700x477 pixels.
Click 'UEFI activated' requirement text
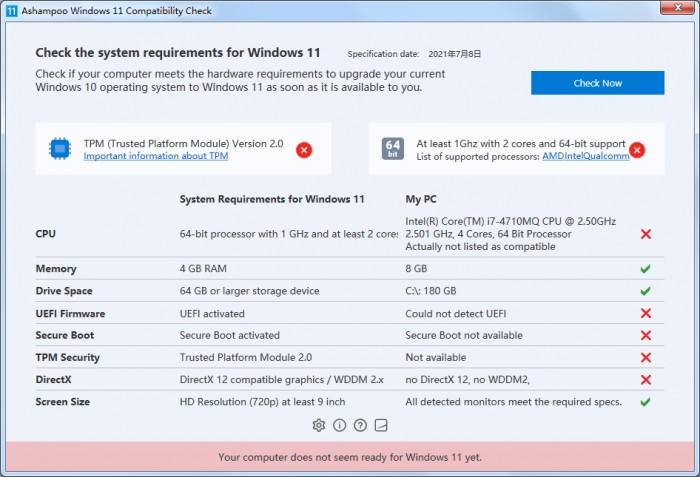212,314
